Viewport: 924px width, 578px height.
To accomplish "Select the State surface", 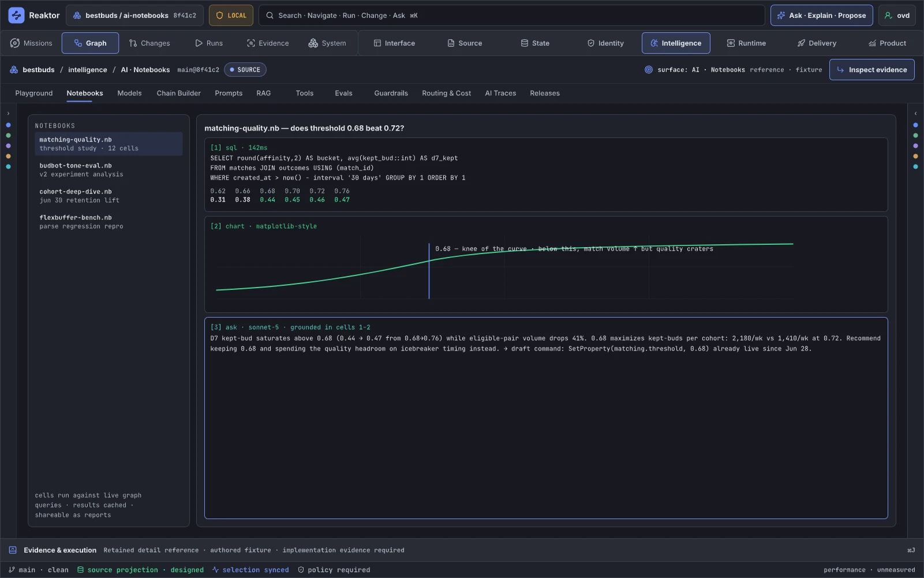I will pos(535,43).
